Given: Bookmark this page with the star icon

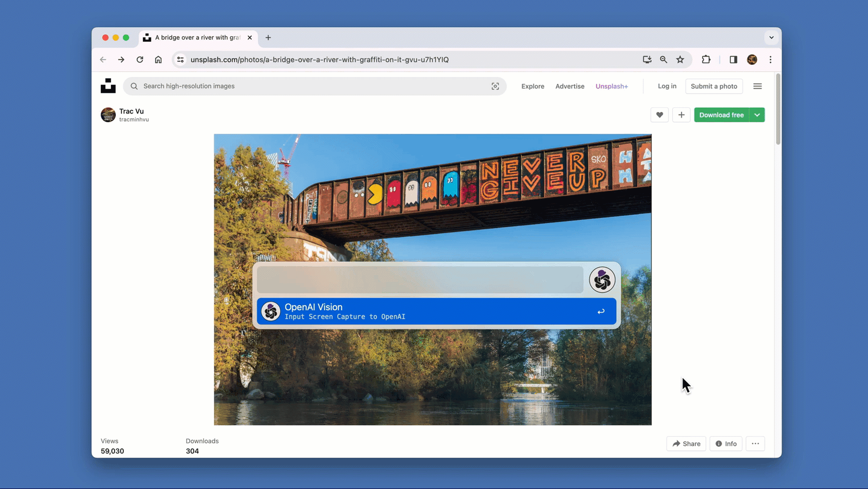Looking at the screenshot, I should point(680,60).
